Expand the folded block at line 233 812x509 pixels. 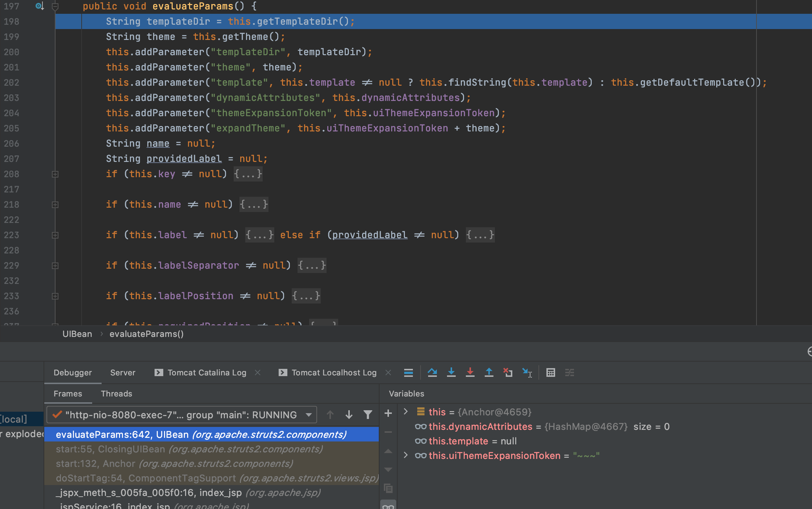(55, 296)
